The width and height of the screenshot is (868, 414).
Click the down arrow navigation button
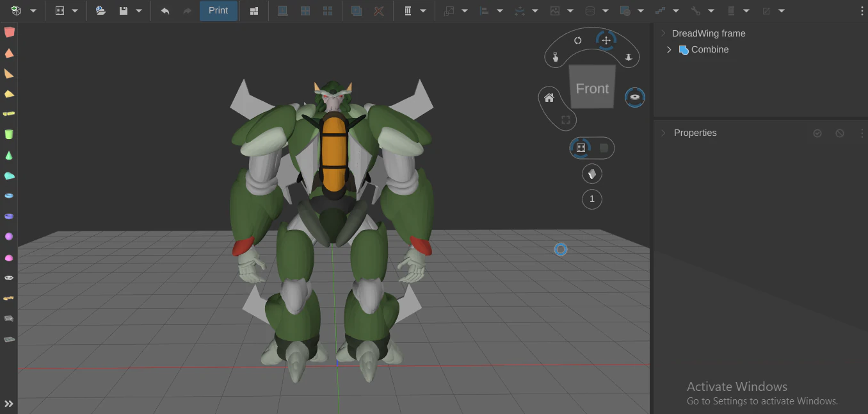click(629, 57)
